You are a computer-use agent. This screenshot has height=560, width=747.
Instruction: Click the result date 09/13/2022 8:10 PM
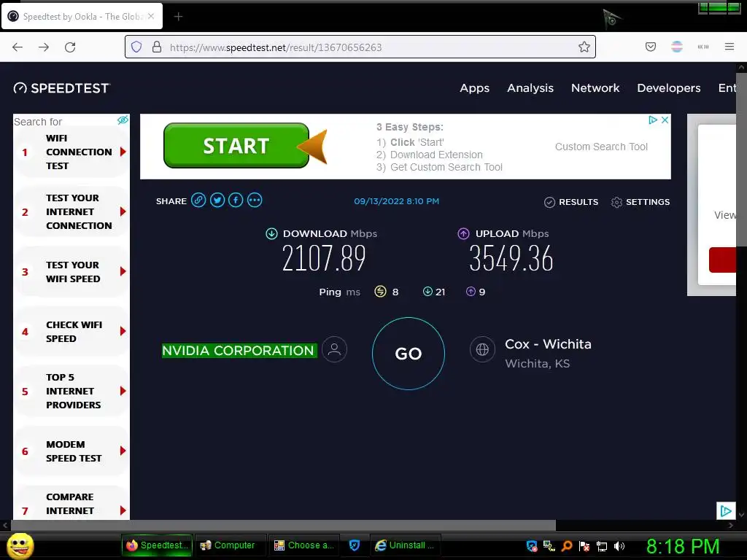pyautogui.click(x=396, y=201)
